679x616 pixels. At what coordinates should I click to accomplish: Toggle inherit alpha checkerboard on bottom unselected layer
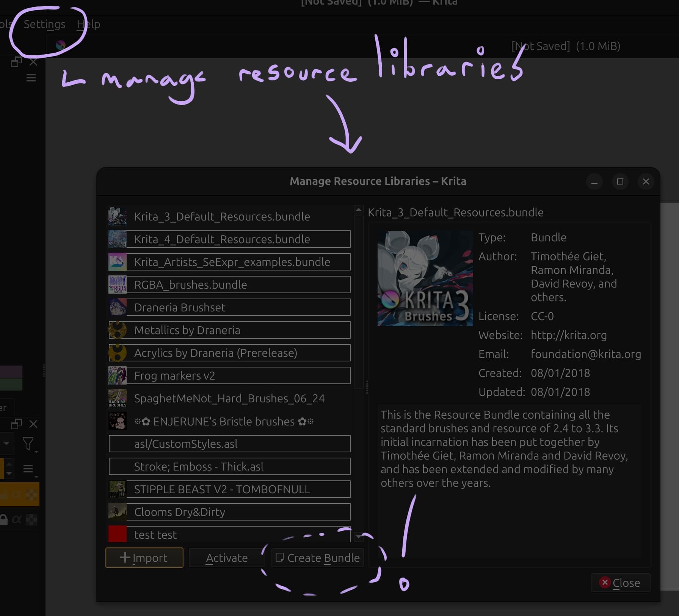pyautogui.click(x=31, y=519)
